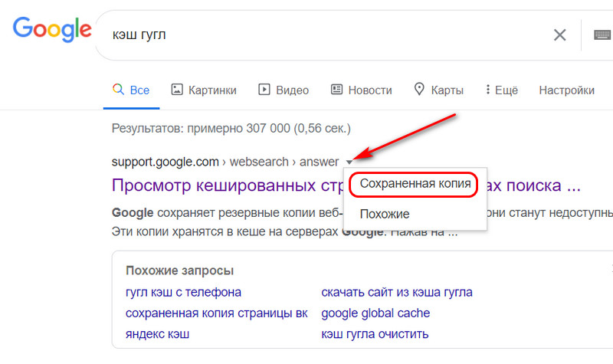Open the Просмотр кешированных страниц result title
The width and height of the screenshot is (613, 364).
(346, 185)
